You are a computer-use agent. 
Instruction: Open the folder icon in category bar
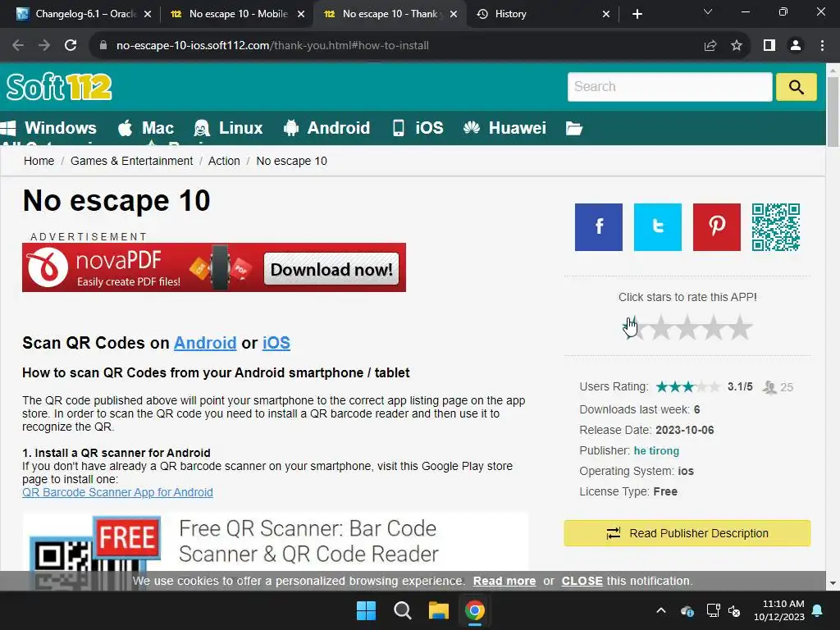tap(573, 128)
